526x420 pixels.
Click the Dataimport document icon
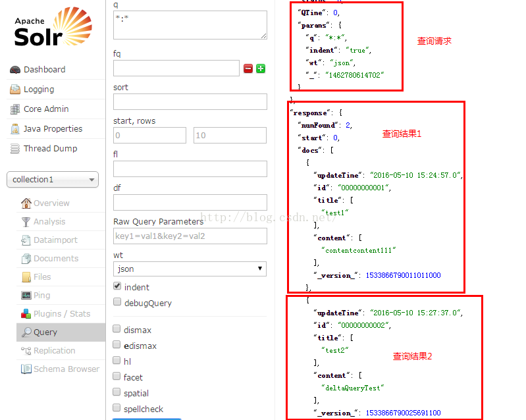pyautogui.click(x=26, y=240)
